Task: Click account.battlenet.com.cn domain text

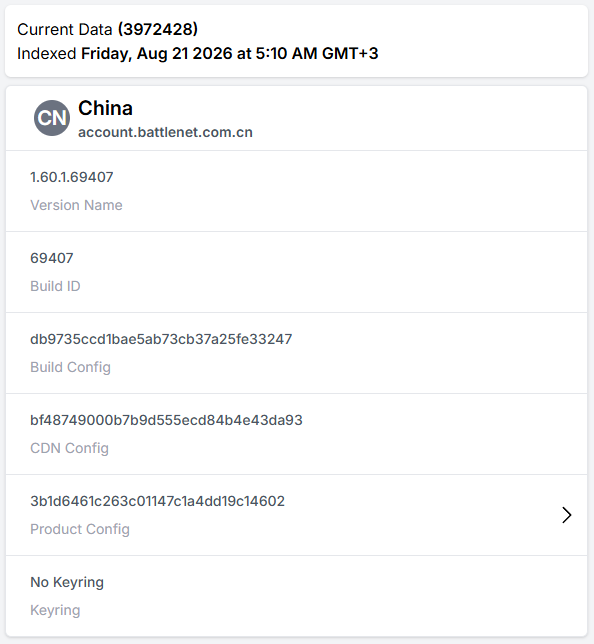Action: [165, 132]
